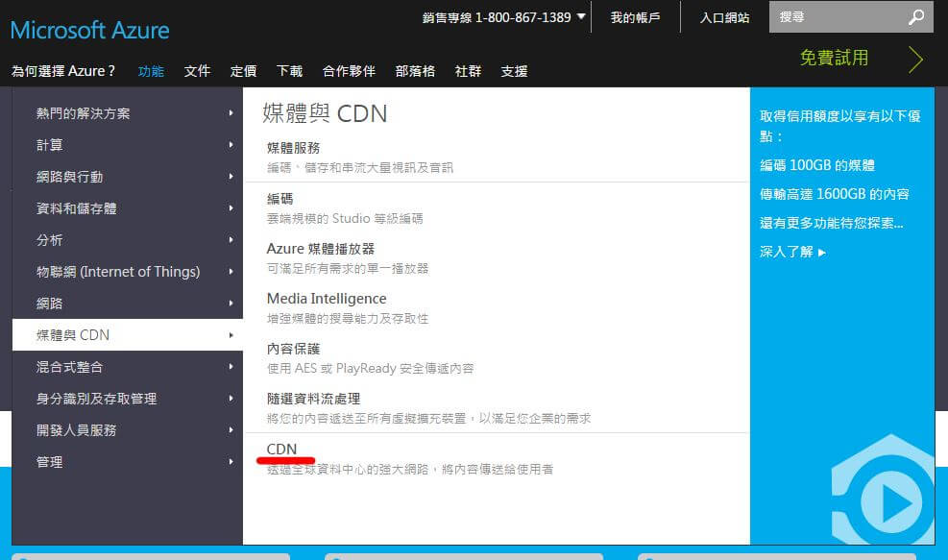Open the 文件 nav item

pyautogui.click(x=197, y=71)
